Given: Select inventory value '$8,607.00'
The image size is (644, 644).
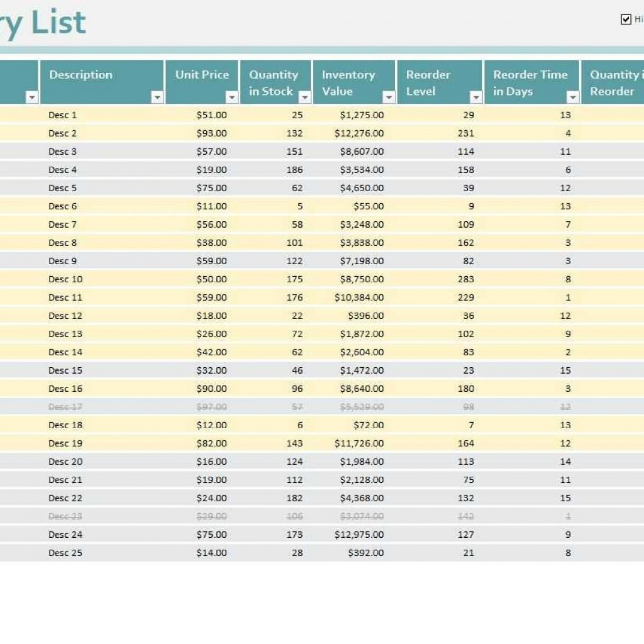Looking at the screenshot, I should click(x=362, y=152).
